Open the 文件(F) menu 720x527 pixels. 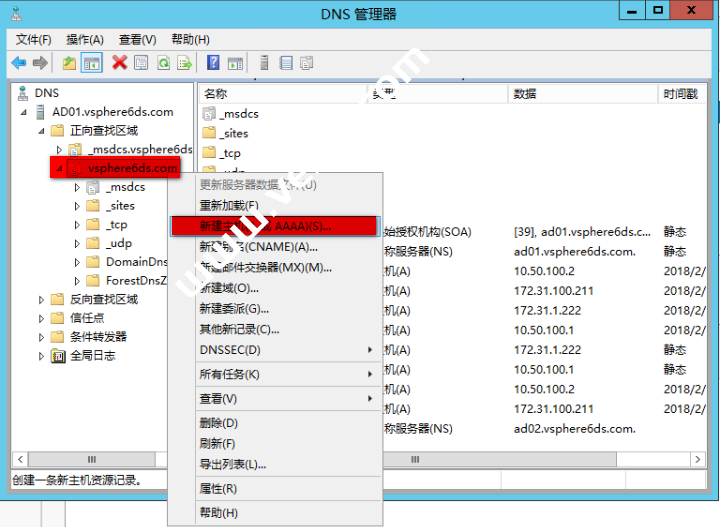tap(34, 40)
